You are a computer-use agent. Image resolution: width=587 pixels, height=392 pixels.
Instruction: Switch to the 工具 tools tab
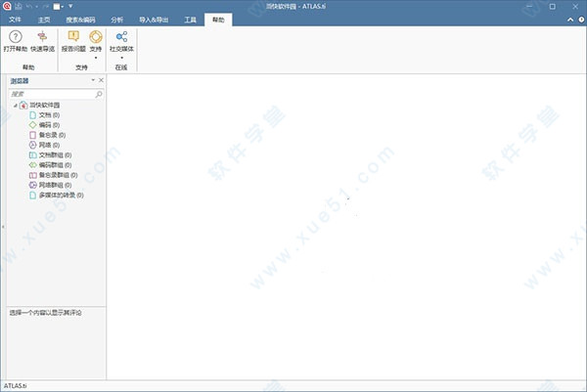point(190,19)
